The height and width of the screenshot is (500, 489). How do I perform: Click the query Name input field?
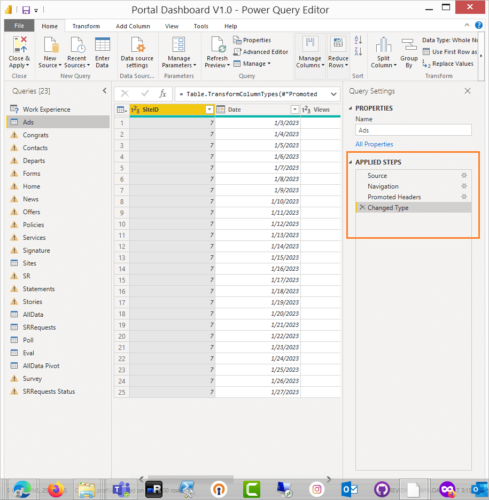[x=413, y=130]
